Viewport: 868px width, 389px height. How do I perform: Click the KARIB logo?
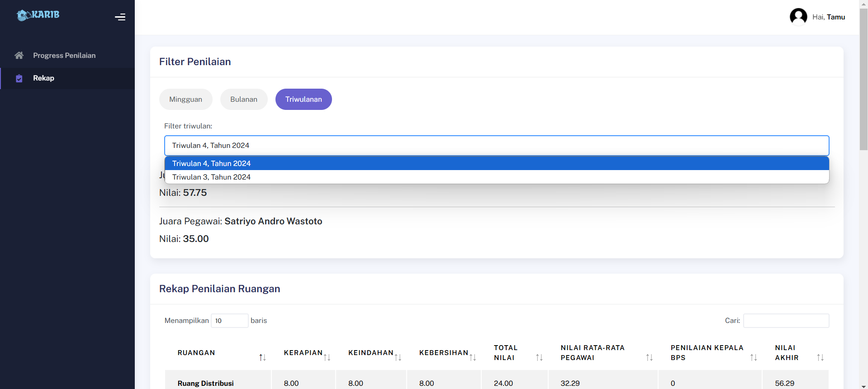(x=38, y=15)
